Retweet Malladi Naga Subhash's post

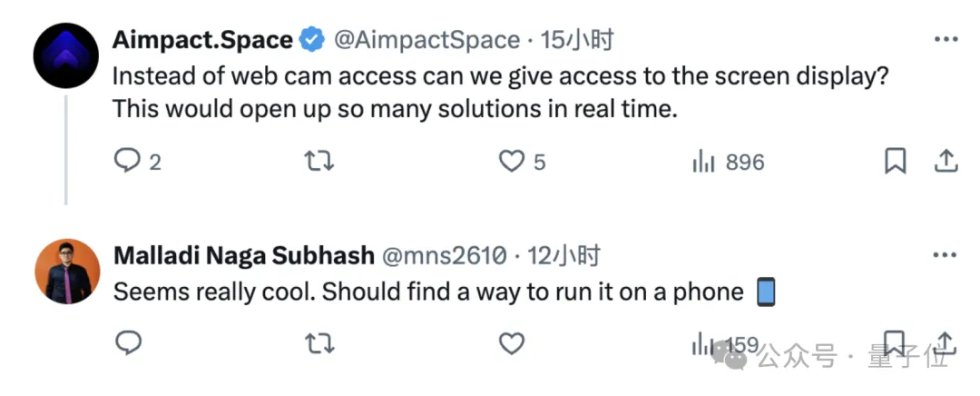pos(318,342)
